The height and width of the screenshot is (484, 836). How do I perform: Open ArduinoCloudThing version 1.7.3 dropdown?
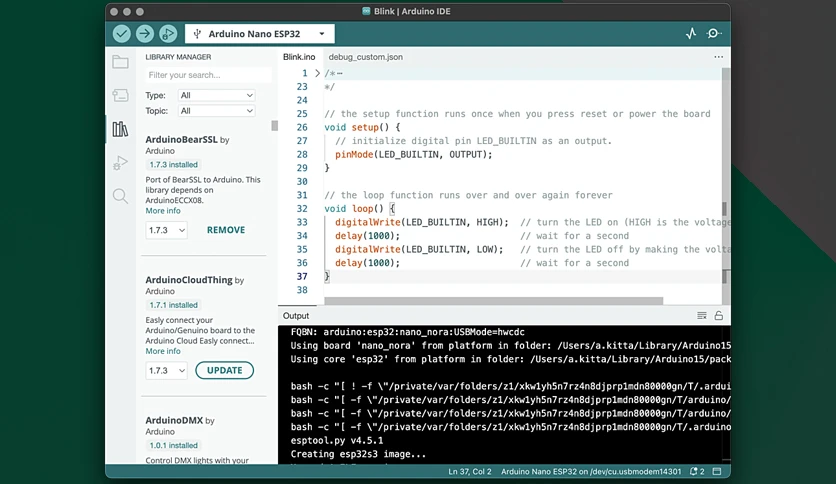click(x=166, y=370)
